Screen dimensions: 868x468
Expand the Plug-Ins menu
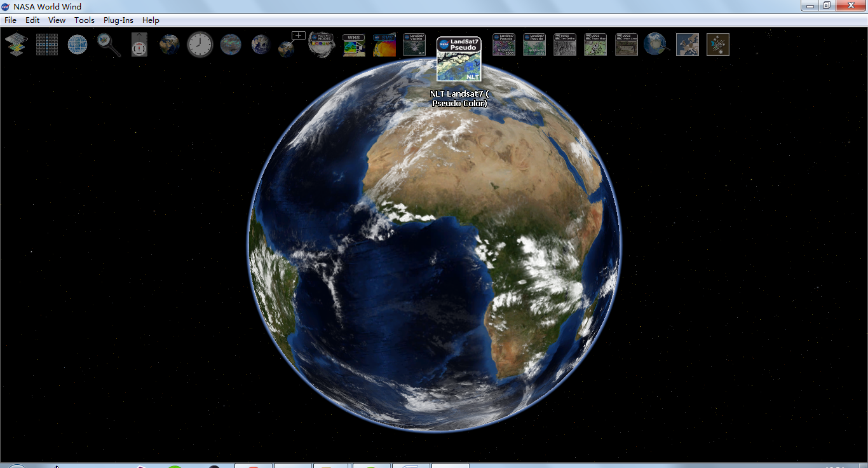(118, 20)
